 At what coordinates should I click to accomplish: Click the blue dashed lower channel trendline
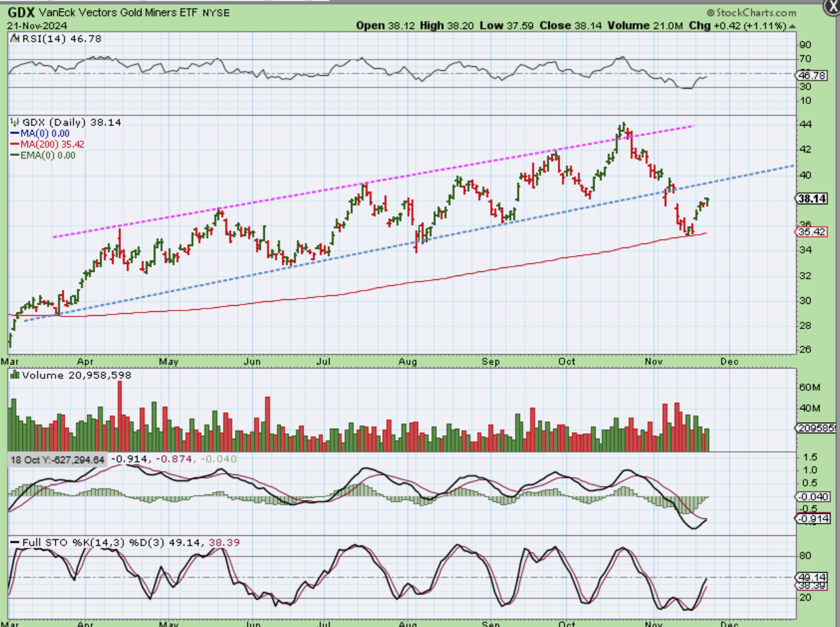(409, 243)
